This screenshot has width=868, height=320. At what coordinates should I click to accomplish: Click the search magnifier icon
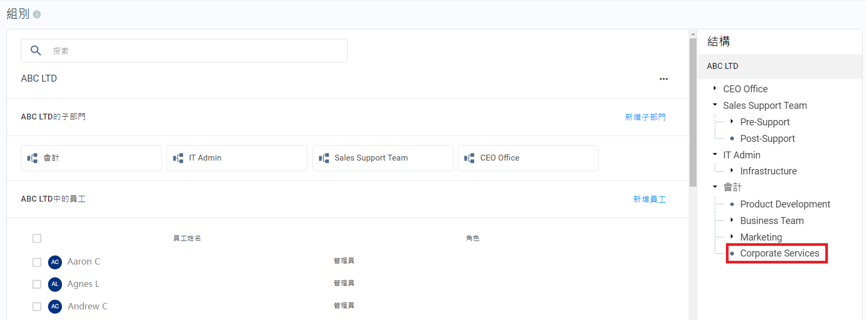click(36, 50)
